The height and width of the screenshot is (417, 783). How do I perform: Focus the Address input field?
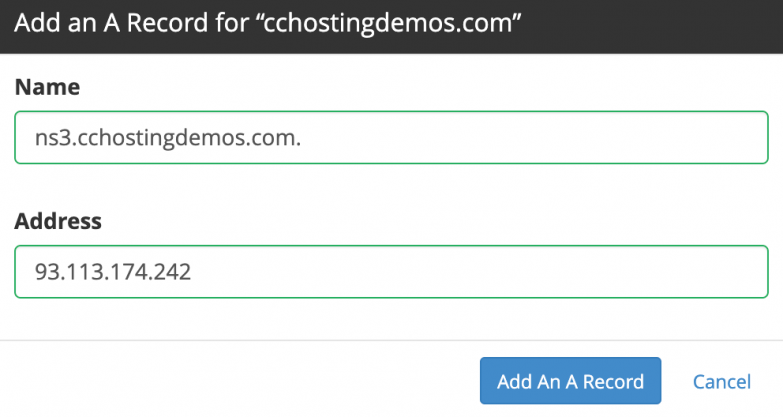pos(391,272)
